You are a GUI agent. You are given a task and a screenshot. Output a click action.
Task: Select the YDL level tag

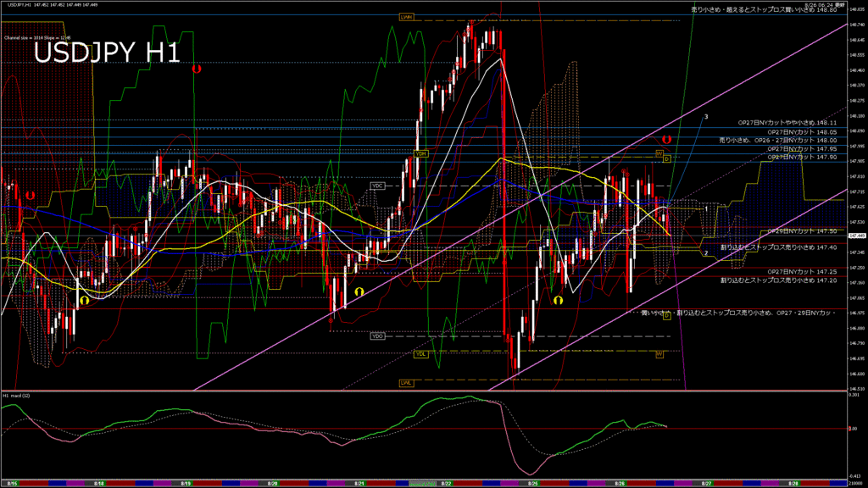point(420,353)
